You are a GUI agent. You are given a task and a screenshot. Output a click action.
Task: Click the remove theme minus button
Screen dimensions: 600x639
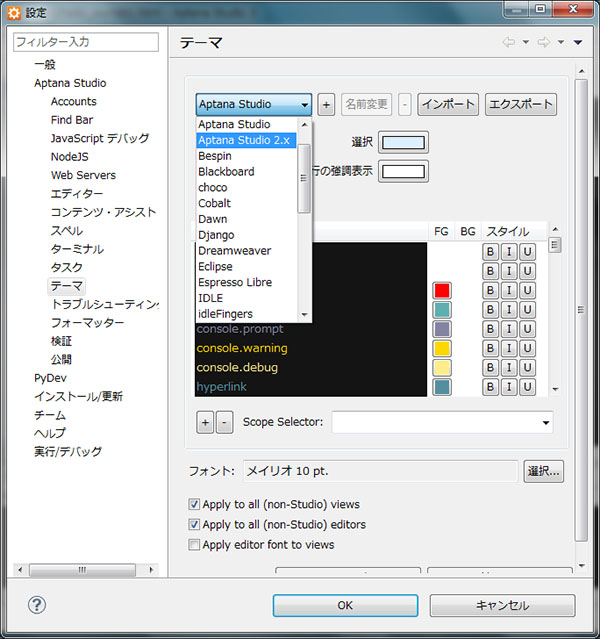coord(404,105)
